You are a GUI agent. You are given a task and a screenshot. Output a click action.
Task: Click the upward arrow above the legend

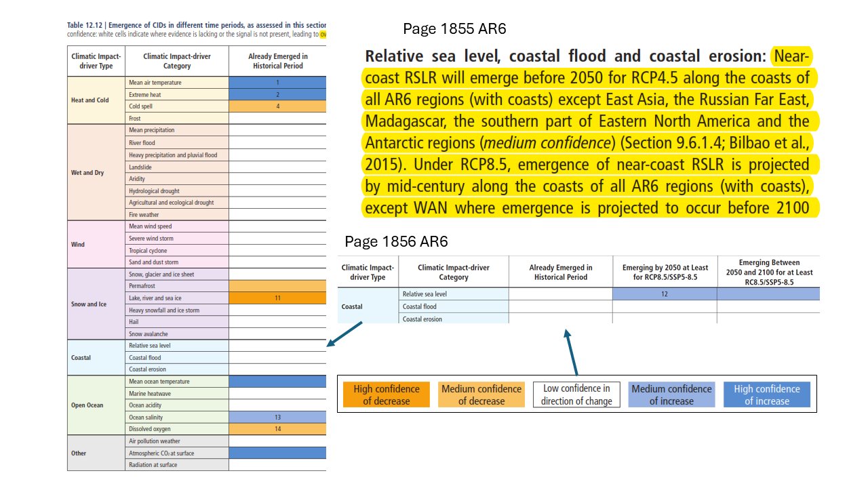click(x=572, y=352)
